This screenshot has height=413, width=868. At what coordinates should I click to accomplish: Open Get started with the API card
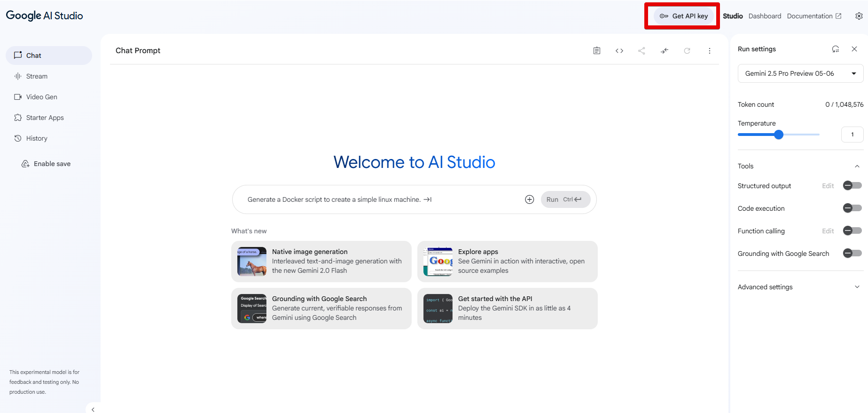tap(508, 309)
